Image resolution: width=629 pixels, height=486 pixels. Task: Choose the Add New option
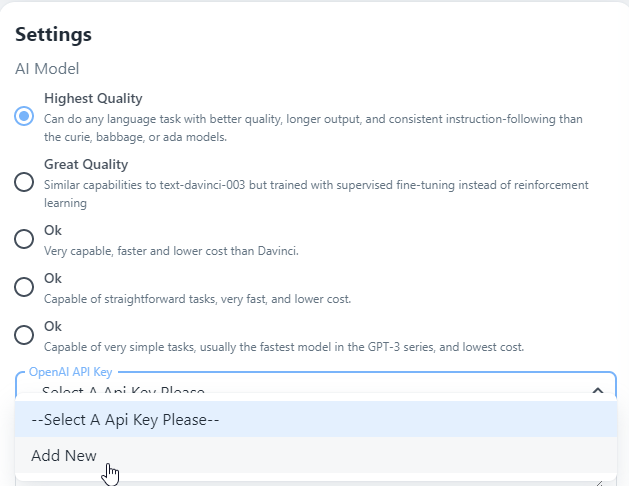pyautogui.click(x=64, y=456)
